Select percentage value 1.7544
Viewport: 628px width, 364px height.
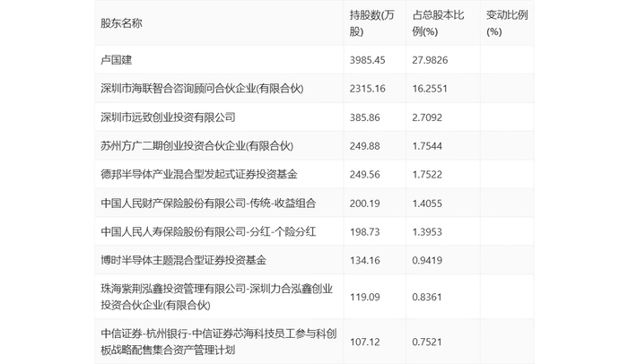click(x=427, y=146)
